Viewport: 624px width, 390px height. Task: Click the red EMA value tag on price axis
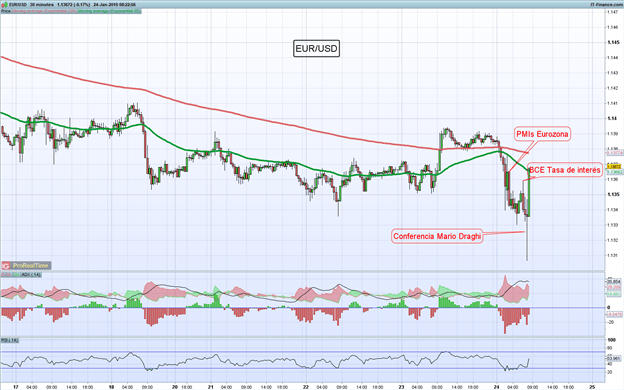[x=614, y=153]
